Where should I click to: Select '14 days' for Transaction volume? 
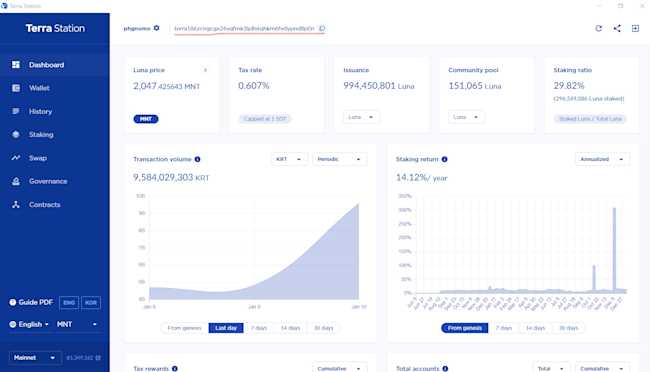click(x=290, y=328)
